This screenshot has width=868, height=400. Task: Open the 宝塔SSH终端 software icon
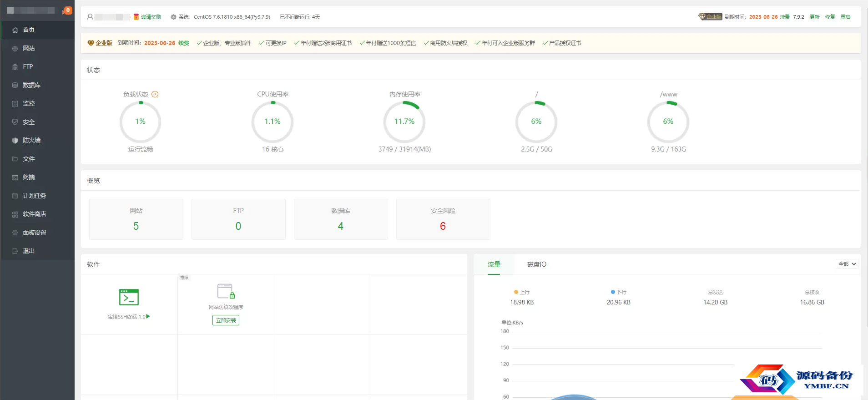(129, 297)
